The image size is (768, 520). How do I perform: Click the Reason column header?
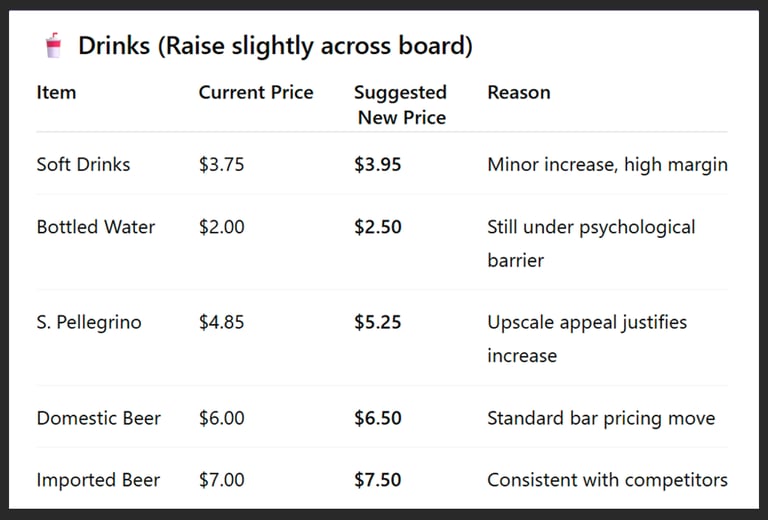519,92
